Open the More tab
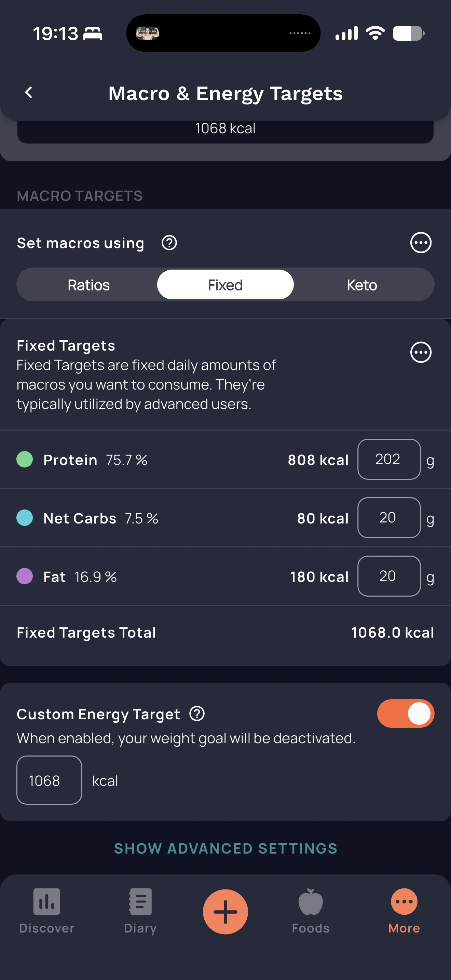 404,911
